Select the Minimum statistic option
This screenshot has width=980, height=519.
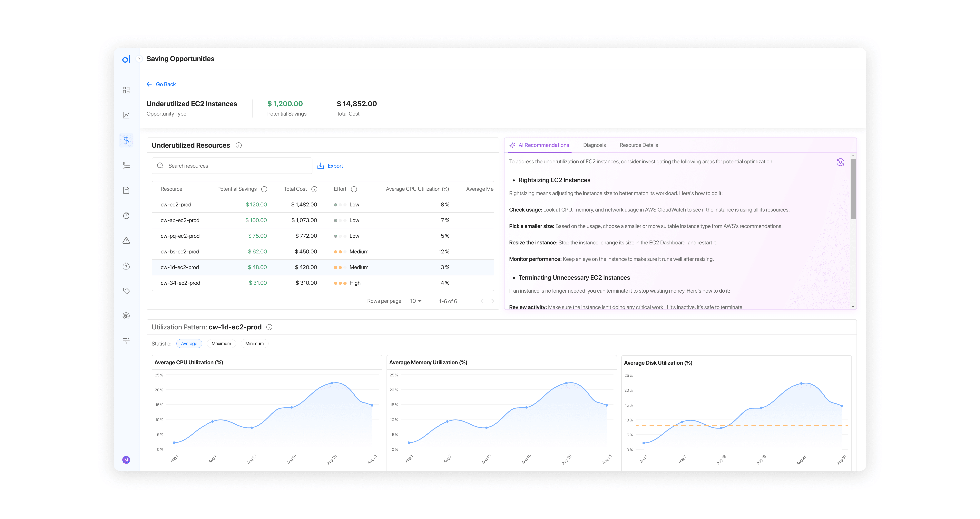[255, 344]
